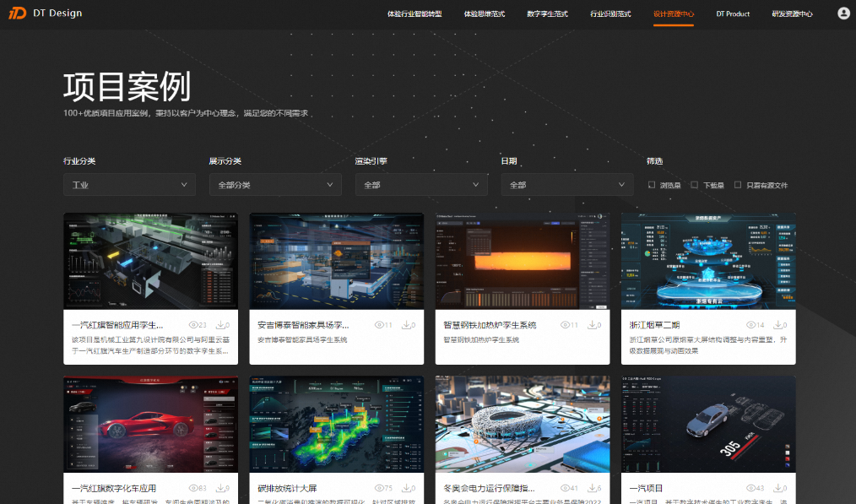
Task: Go to the 研发资源中心 nav tab
Action: coord(792,14)
